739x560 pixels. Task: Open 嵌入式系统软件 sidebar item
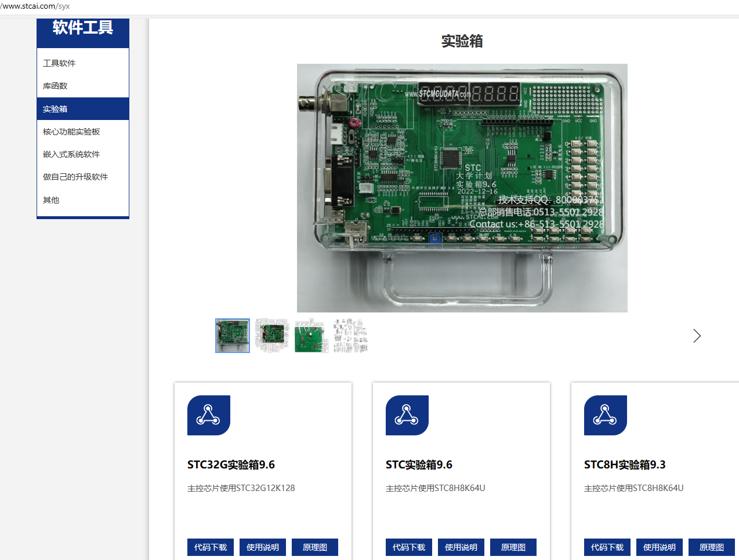83,154
